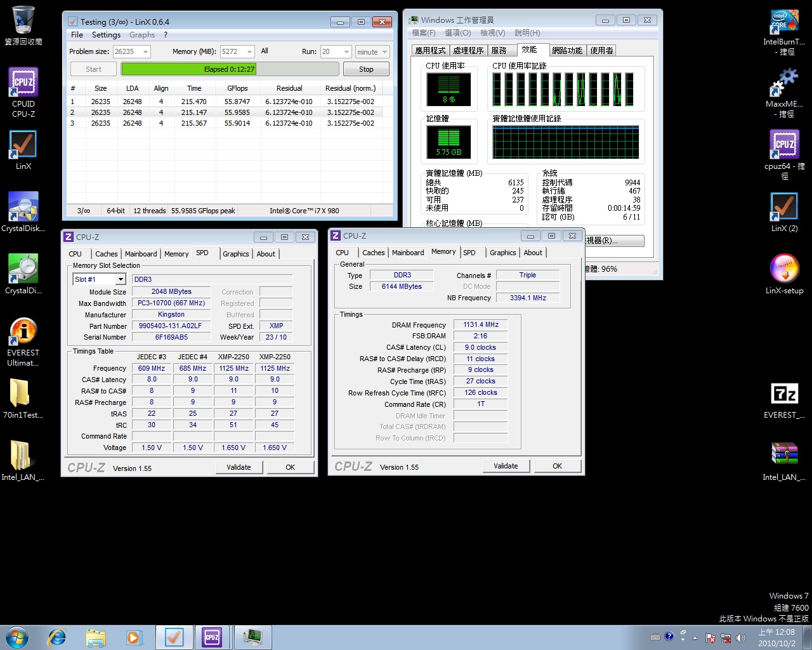Click the GFlops column header in LinX
The height and width of the screenshot is (650, 812).
pyautogui.click(x=237, y=88)
